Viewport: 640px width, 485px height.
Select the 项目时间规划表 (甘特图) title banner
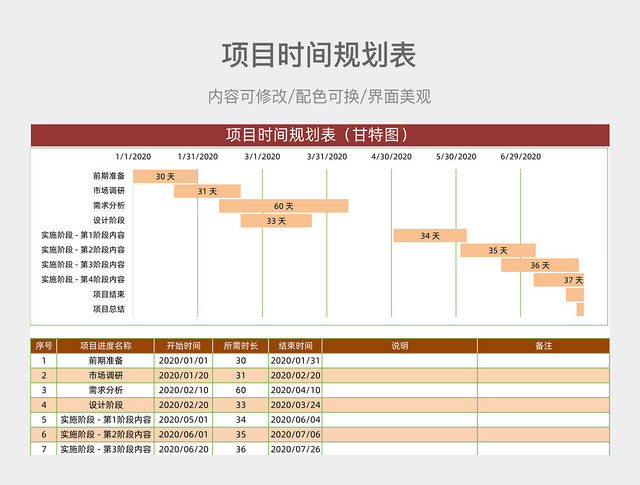tap(320, 135)
